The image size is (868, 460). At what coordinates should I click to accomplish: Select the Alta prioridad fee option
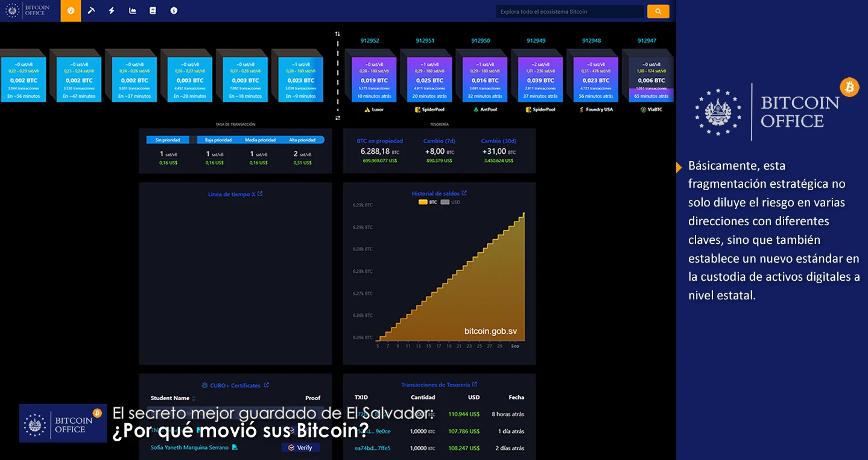(x=303, y=139)
